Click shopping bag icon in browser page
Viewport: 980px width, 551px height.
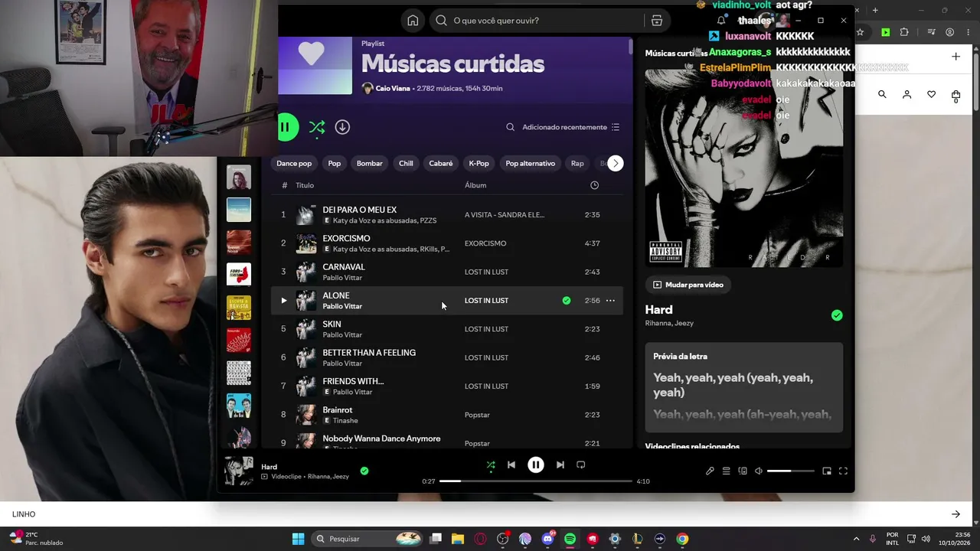955,95
